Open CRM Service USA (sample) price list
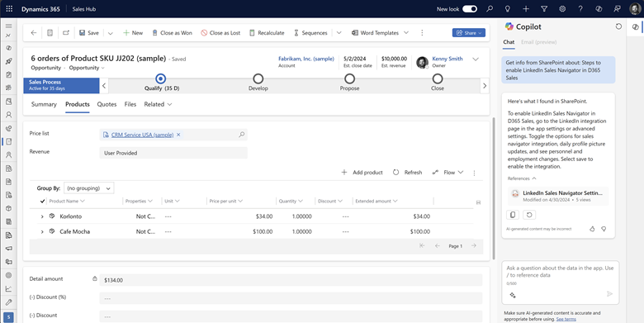Image resolution: width=644 pixels, height=323 pixels. (142, 135)
